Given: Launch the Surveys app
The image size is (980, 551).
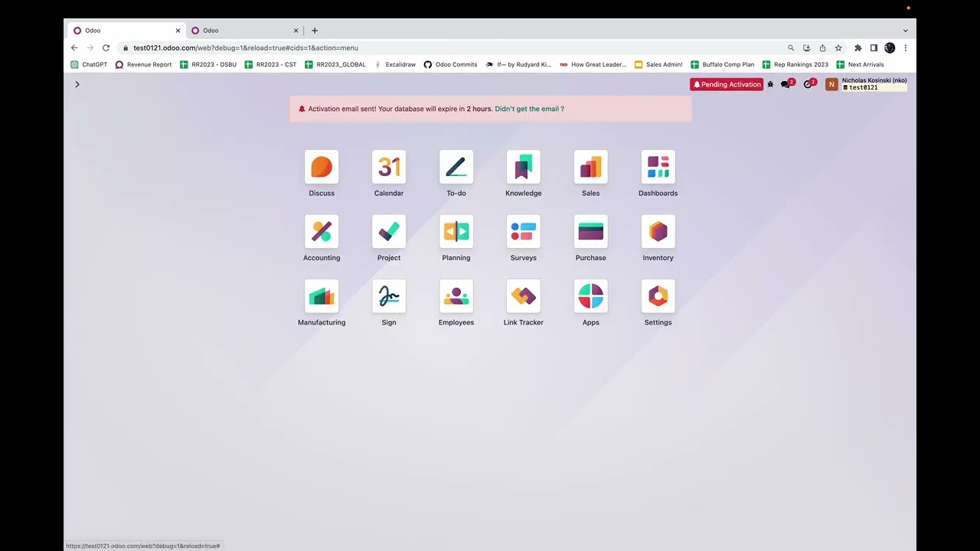Looking at the screenshot, I should tap(524, 231).
